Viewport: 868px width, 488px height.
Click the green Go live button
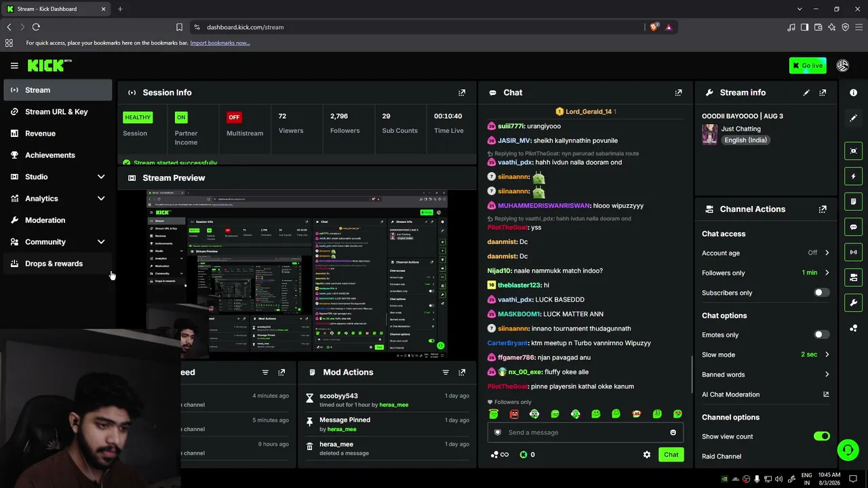tap(808, 66)
